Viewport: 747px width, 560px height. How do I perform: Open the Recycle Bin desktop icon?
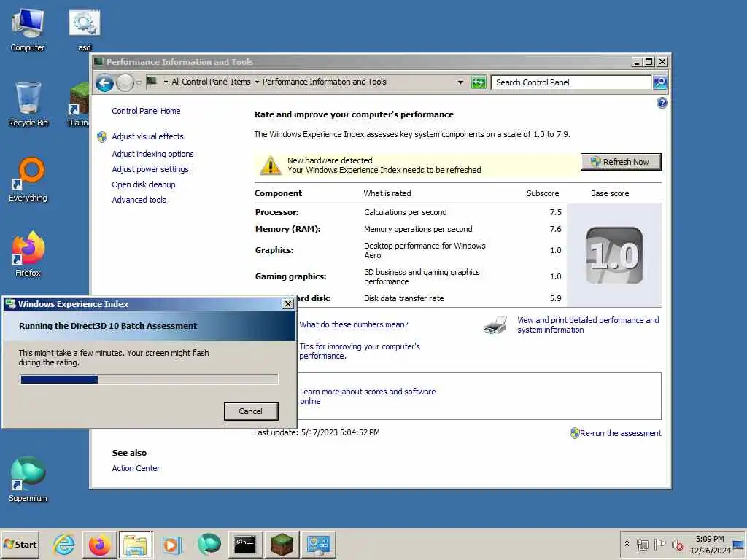[x=28, y=104]
